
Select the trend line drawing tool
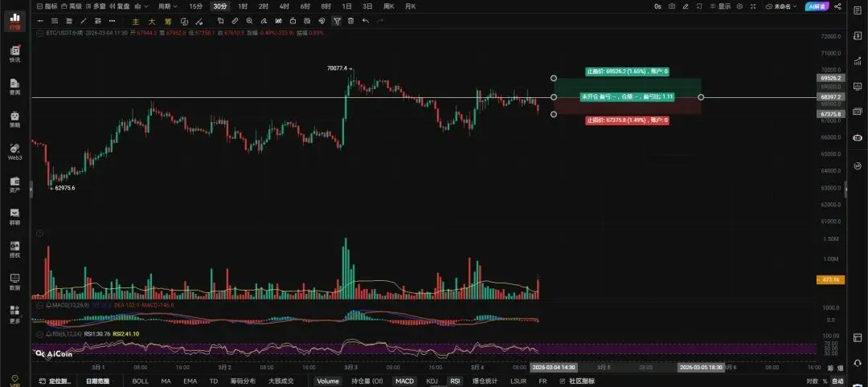tap(84, 21)
